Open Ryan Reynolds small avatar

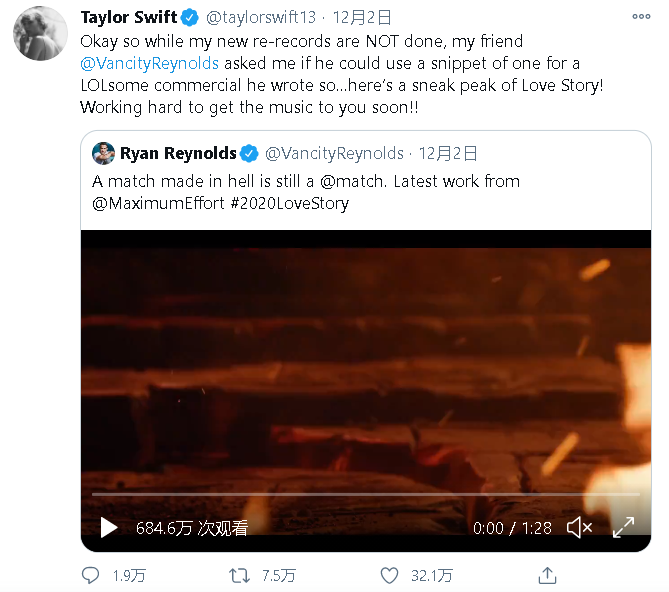(x=104, y=153)
